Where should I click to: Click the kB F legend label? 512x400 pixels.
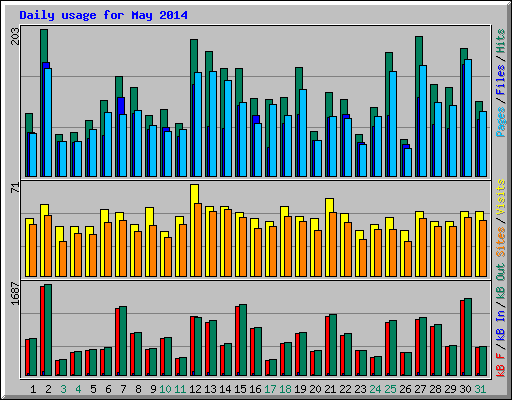[x=501, y=365]
